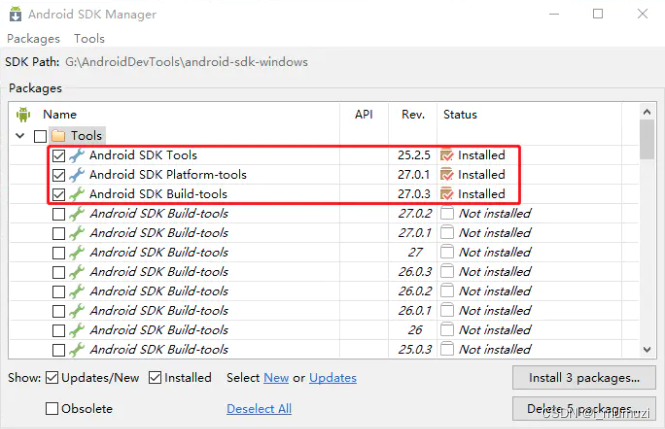
Task: Click the package list scrollbar thumb
Action: tap(647, 140)
